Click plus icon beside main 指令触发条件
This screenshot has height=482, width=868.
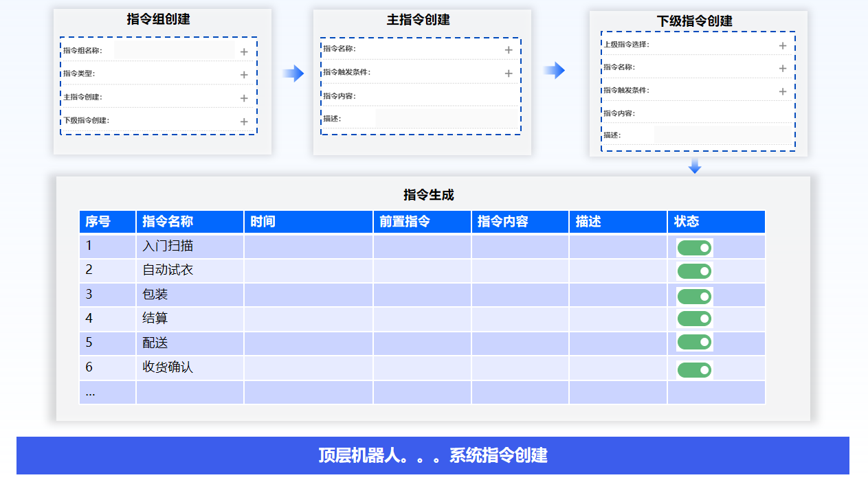509,73
